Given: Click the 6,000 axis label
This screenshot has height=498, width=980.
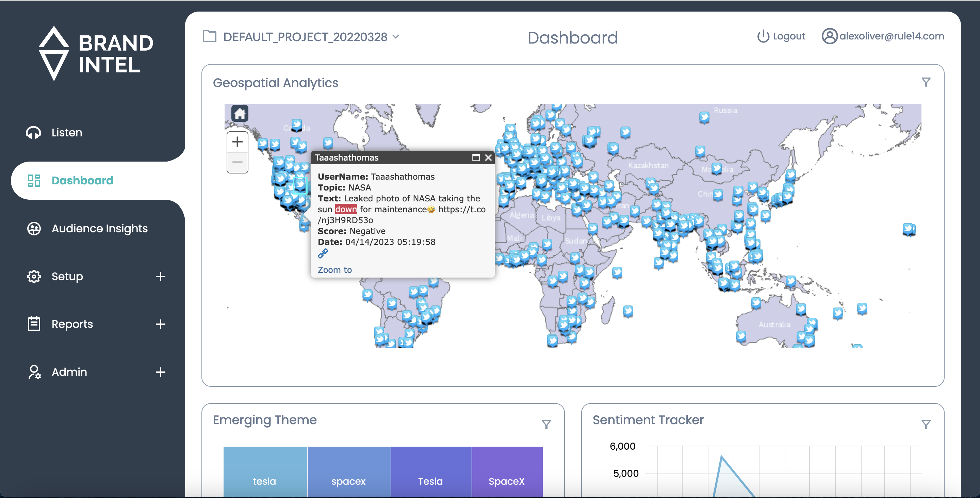Looking at the screenshot, I should (622, 446).
